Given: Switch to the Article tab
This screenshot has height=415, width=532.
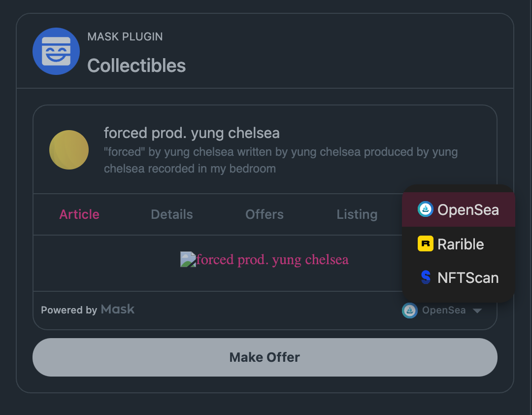Looking at the screenshot, I should pos(79,214).
